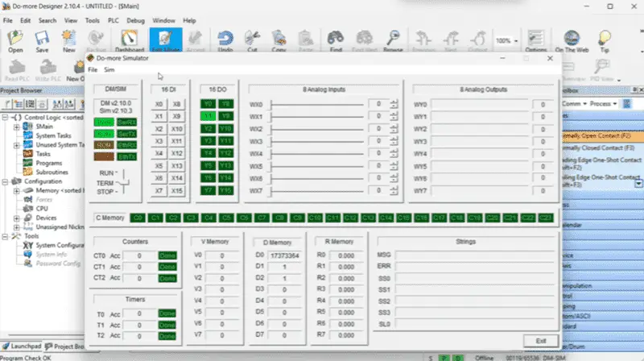This screenshot has height=361, width=644.
Task: Open the Dashboard from the toolbar
Action: point(130,41)
